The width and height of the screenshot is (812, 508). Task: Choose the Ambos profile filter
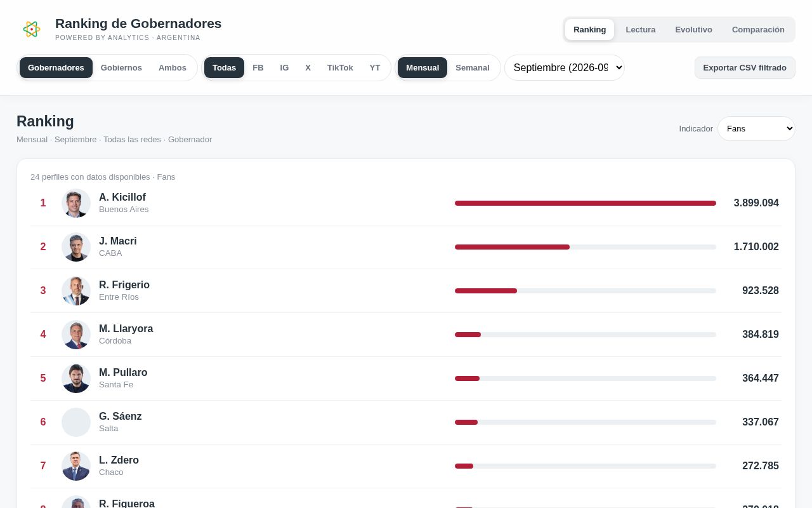pyautogui.click(x=173, y=68)
